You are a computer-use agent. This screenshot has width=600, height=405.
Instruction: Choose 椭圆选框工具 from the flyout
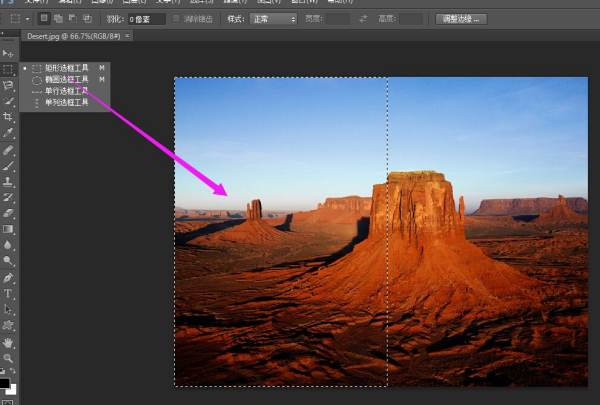coord(65,80)
